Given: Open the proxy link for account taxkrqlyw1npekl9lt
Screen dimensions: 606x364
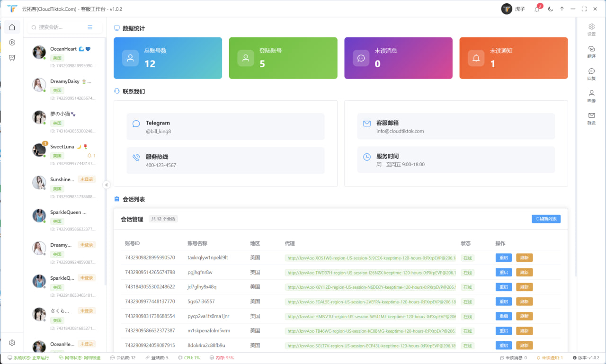Looking at the screenshot, I should tap(372, 257).
